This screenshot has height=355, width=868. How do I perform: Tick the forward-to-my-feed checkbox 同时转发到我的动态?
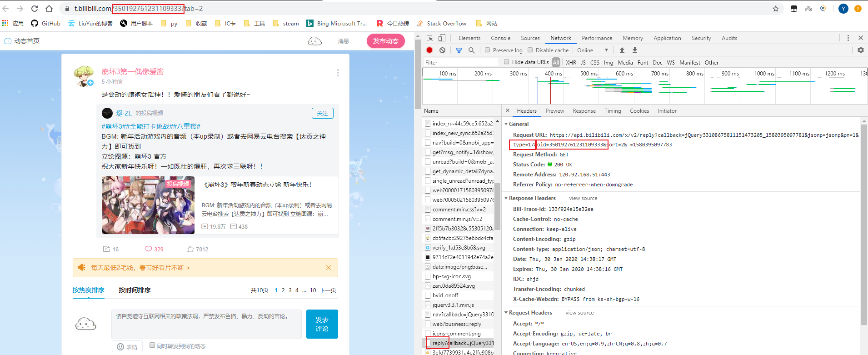[x=152, y=345]
